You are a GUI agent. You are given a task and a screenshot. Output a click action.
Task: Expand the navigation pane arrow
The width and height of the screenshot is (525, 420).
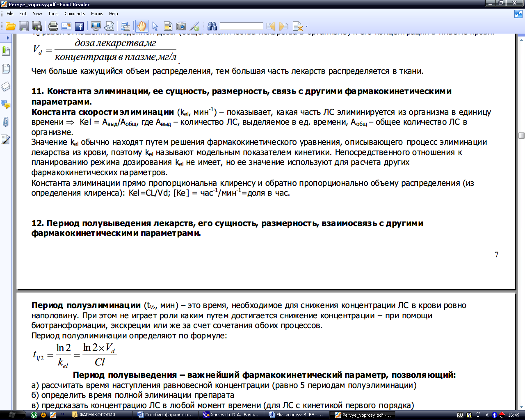click(x=7, y=38)
